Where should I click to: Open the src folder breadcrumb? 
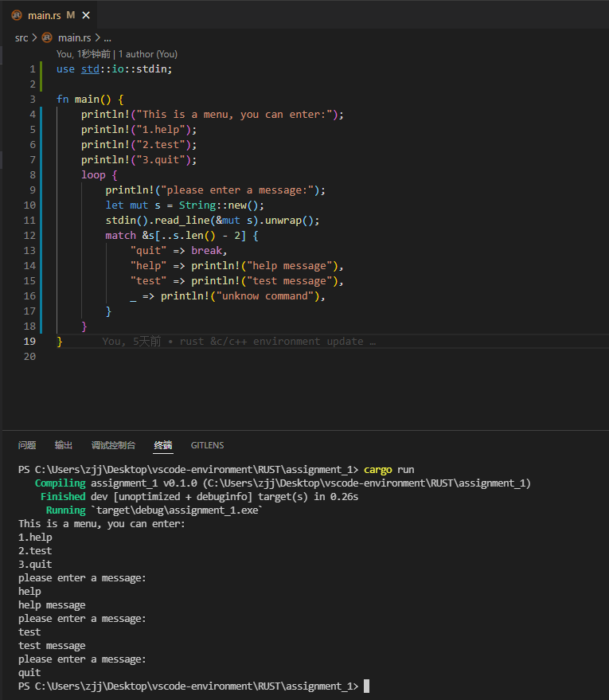click(x=21, y=37)
